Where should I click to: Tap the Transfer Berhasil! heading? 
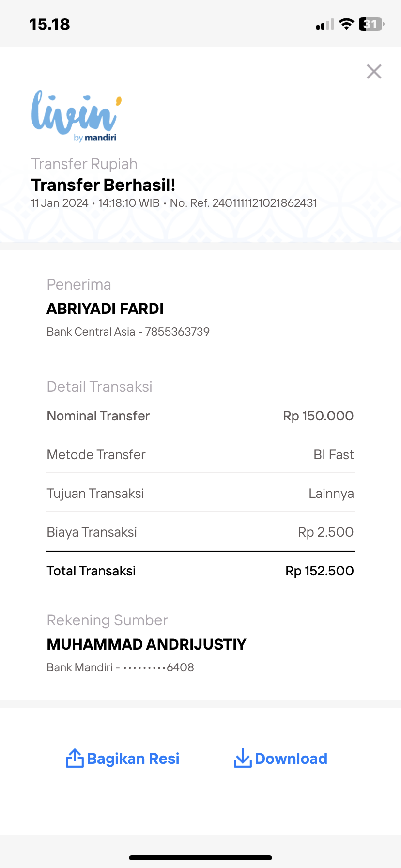(103, 185)
